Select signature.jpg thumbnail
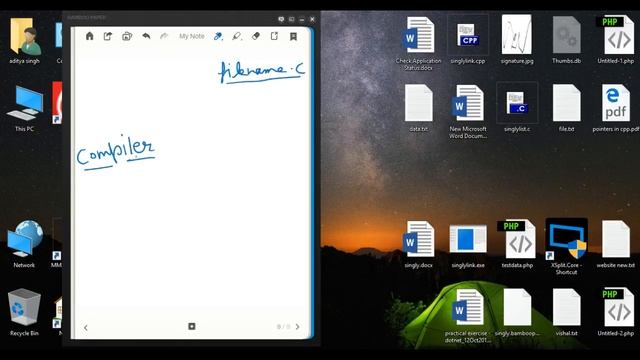This screenshot has height=360, width=640. click(x=517, y=39)
